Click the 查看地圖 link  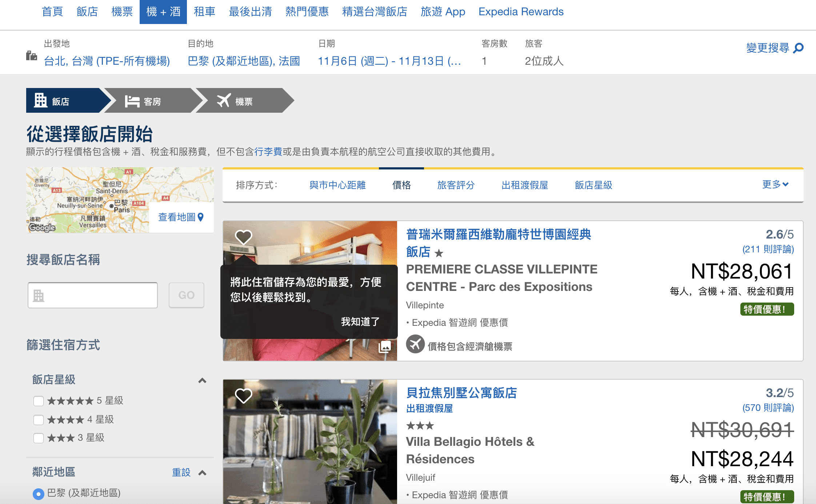point(177,217)
